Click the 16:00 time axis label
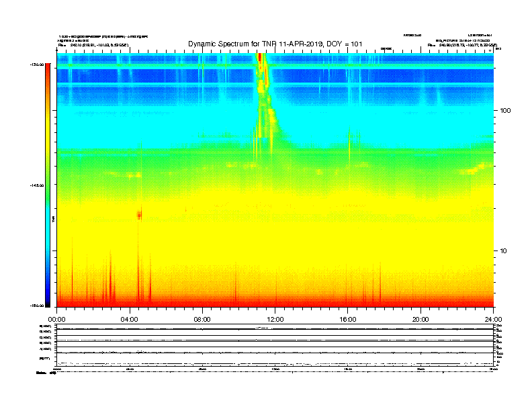 coord(348,320)
